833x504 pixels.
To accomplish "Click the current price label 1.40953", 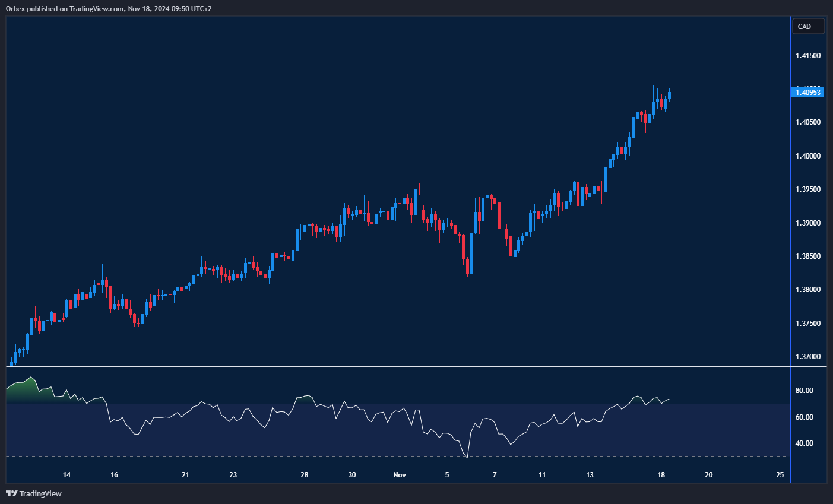I will point(808,92).
